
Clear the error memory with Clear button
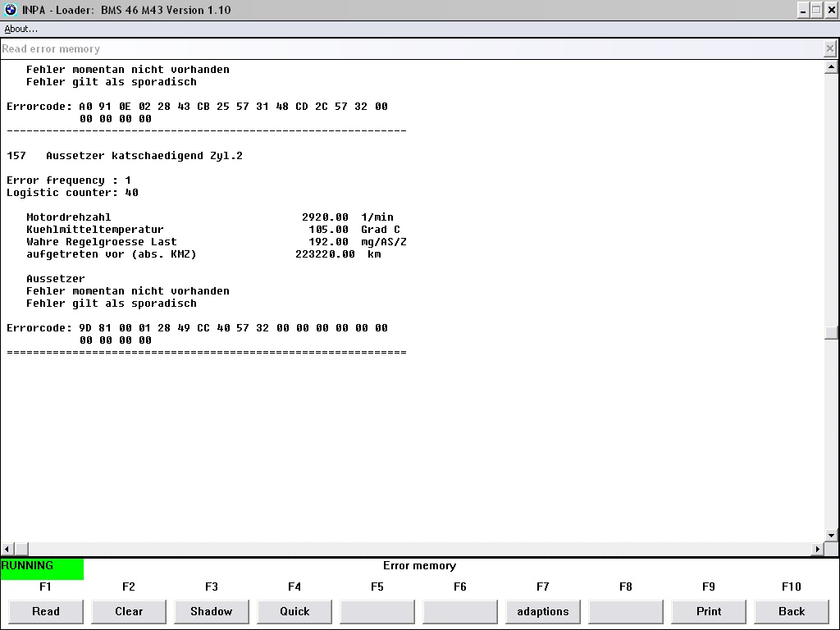(129, 611)
